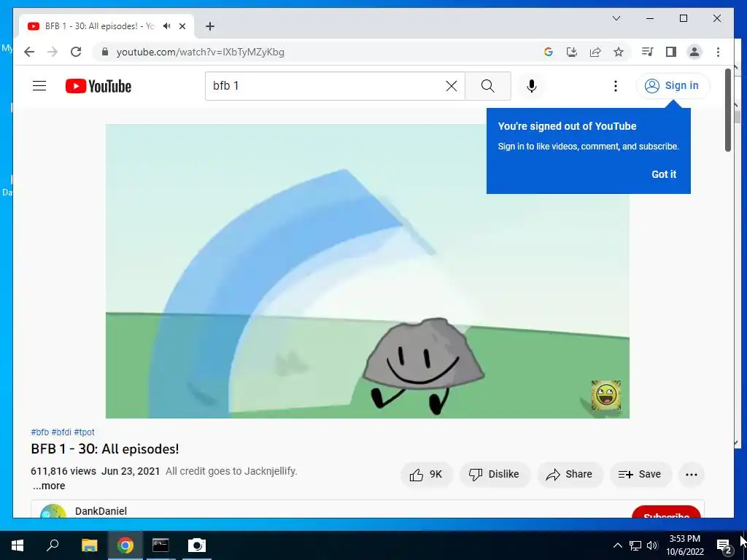Open the notification center icon

tap(724, 546)
